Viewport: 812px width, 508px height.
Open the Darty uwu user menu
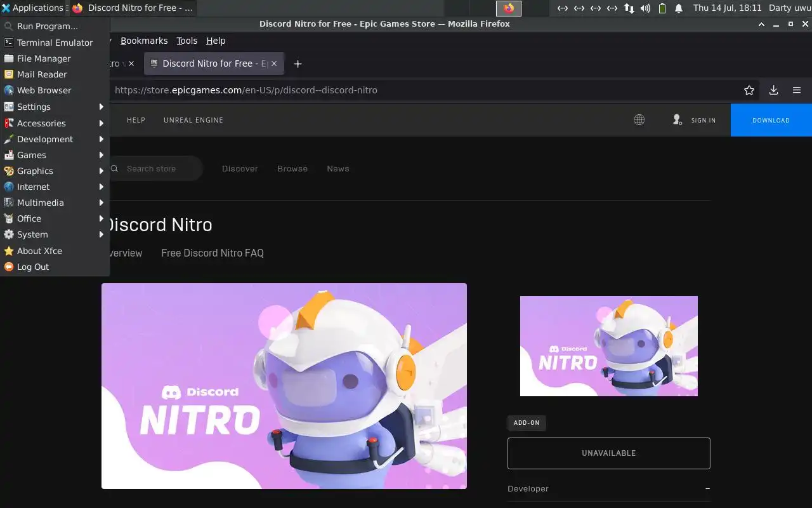[789, 8]
